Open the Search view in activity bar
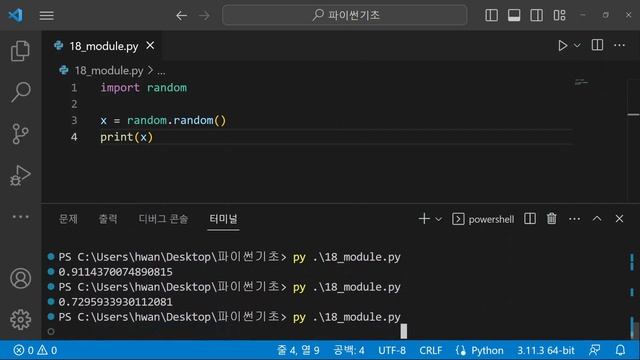 pos(20,92)
